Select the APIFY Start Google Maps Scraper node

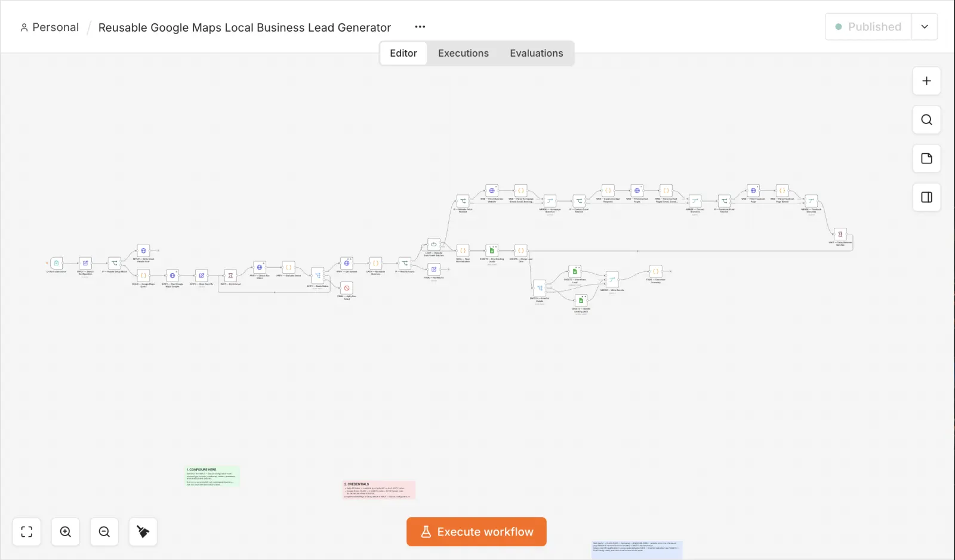tap(172, 276)
